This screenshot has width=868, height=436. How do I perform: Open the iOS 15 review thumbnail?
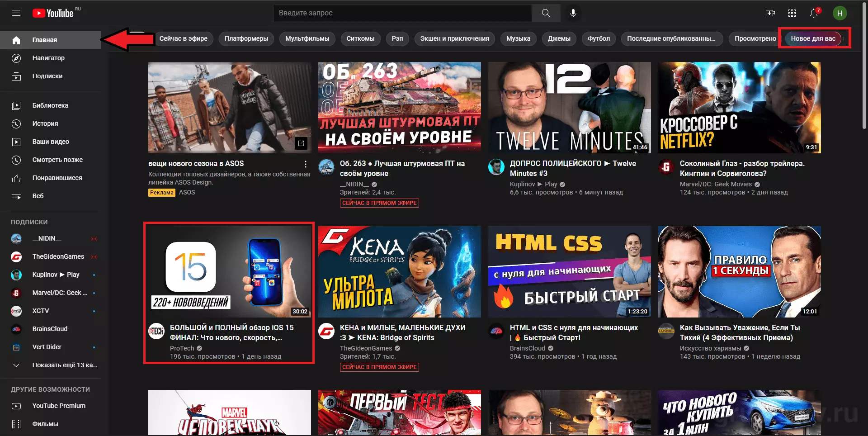(x=230, y=272)
